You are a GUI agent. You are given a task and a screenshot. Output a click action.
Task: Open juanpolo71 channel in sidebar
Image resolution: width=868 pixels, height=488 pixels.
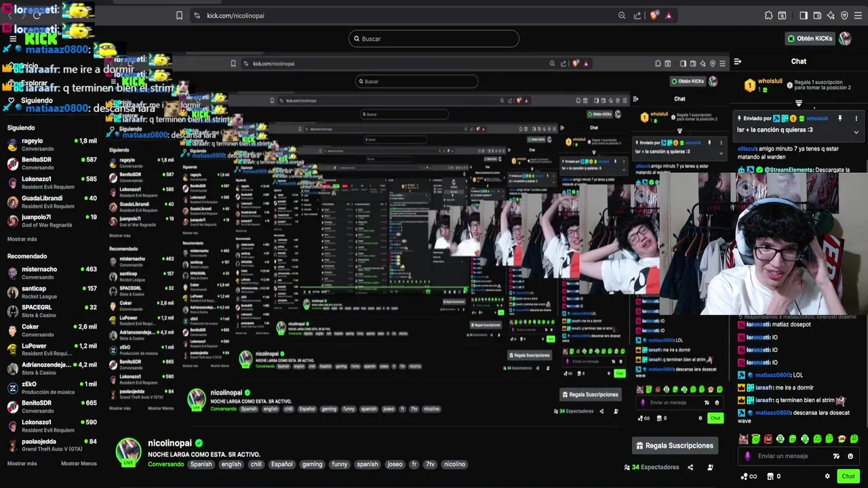tap(52, 221)
